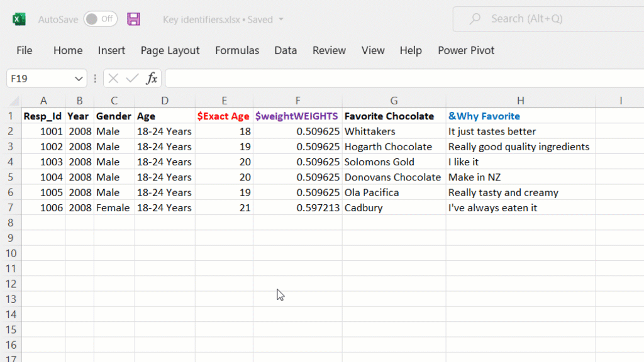Click the cell reading It just tastes better
Image resolution: width=644 pixels, height=362 pixels.
tap(520, 131)
